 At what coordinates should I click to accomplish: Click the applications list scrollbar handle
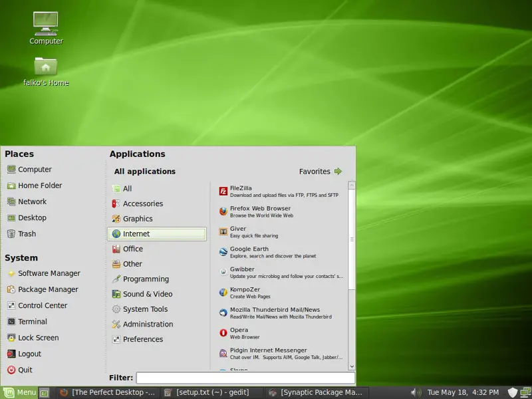coord(352,239)
